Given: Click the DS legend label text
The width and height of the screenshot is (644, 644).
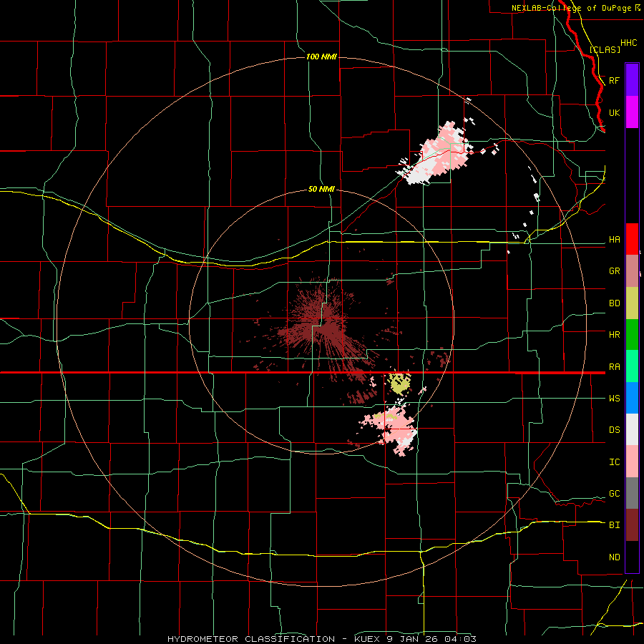Looking at the screenshot, I should [614, 430].
